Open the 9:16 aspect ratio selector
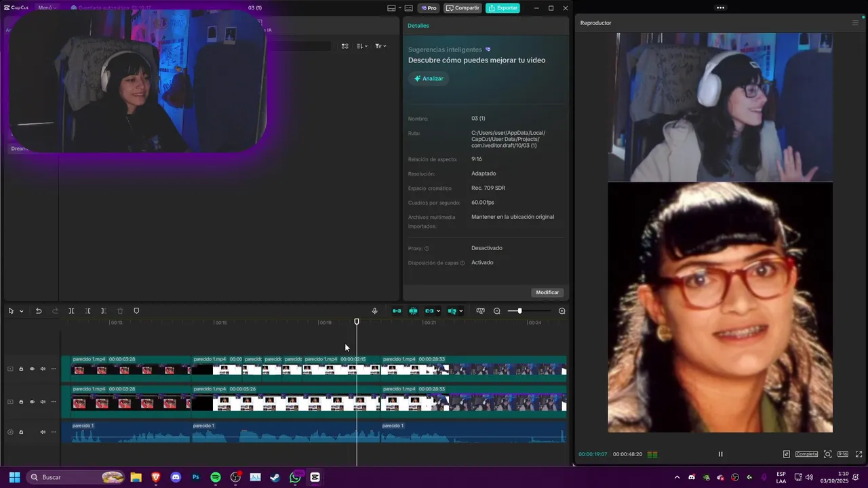Image resolution: width=868 pixels, height=488 pixels. (x=843, y=454)
